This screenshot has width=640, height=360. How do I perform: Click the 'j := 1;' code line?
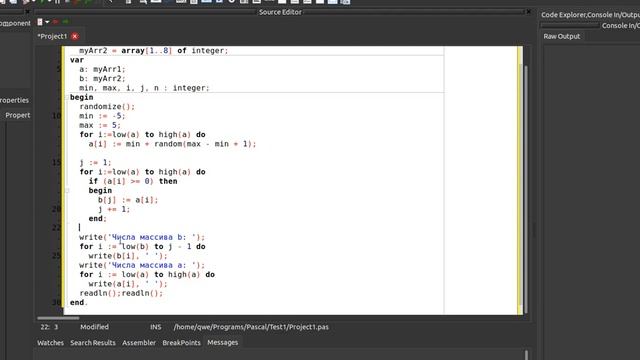click(x=95, y=162)
